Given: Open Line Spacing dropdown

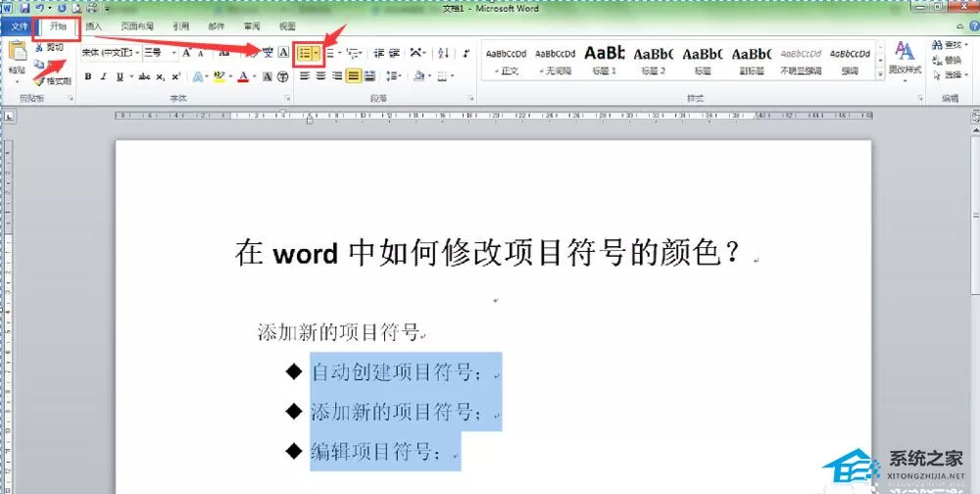Looking at the screenshot, I should pos(394,76).
